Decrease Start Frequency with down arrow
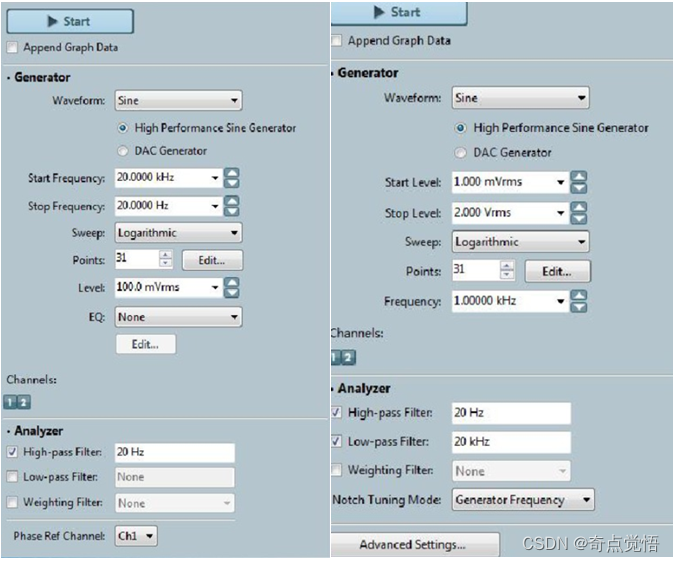 (x=232, y=183)
